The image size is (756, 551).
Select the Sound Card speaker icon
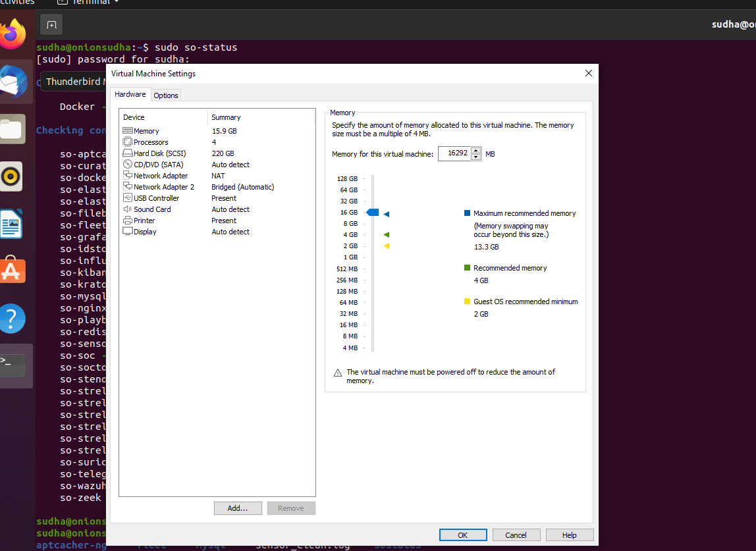(x=127, y=209)
